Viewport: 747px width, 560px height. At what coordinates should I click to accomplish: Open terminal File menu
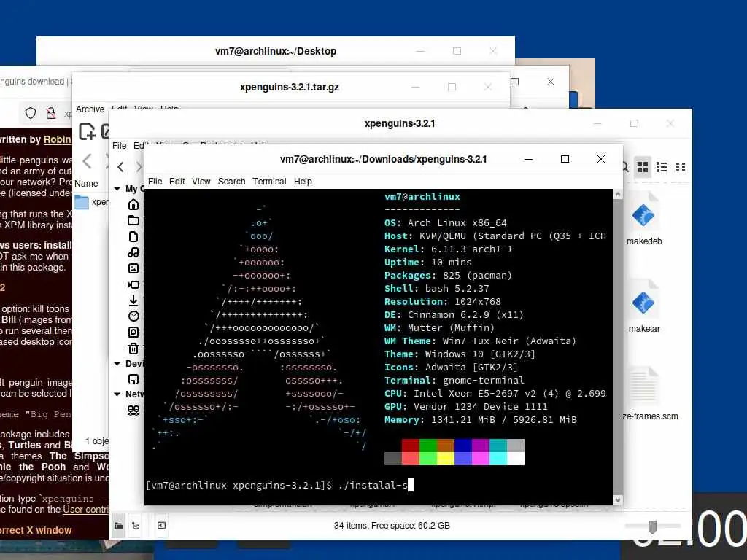pos(155,182)
